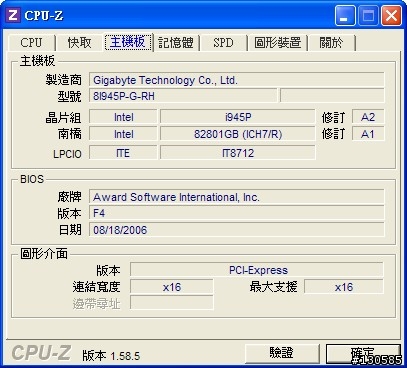Click the 最大支援 label
407x368 pixels.
tap(273, 287)
